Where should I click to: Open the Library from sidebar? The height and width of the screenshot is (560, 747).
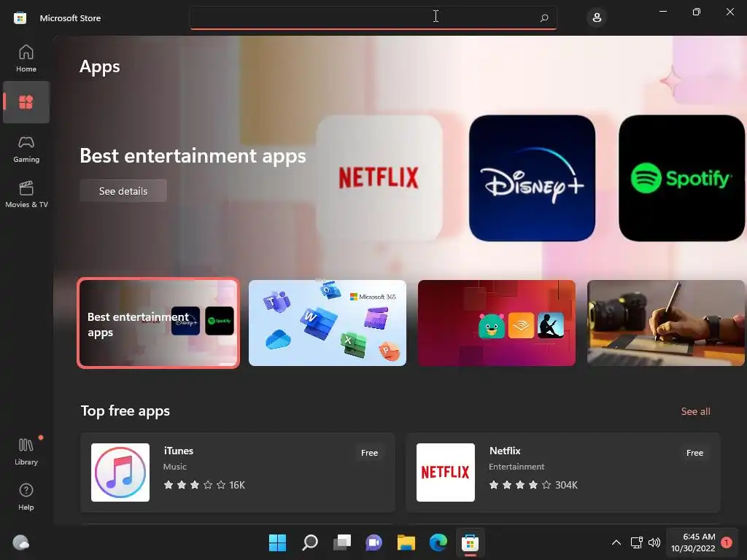[x=26, y=451]
